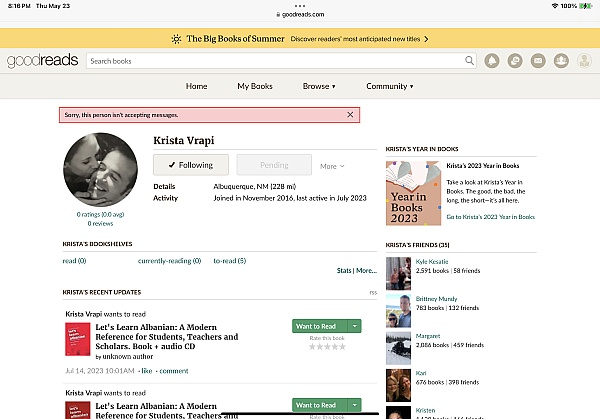Open the bookshelves Stats link
Image resolution: width=600 pixels, height=419 pixels.
[x=344, y=271]
